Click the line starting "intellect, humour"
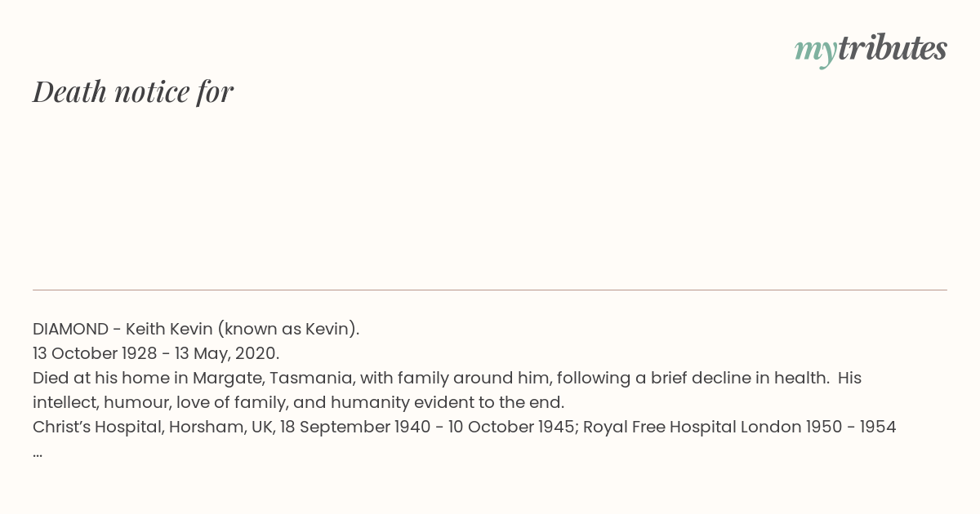 [298, 403]
